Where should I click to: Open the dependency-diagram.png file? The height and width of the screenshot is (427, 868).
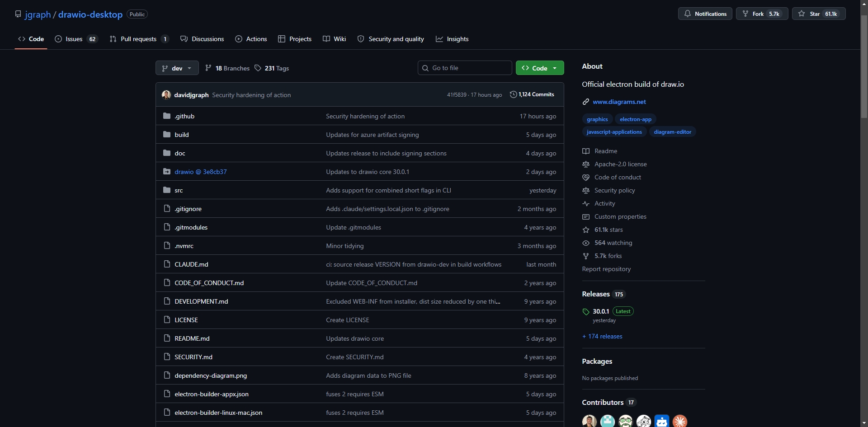coord(211,375)
